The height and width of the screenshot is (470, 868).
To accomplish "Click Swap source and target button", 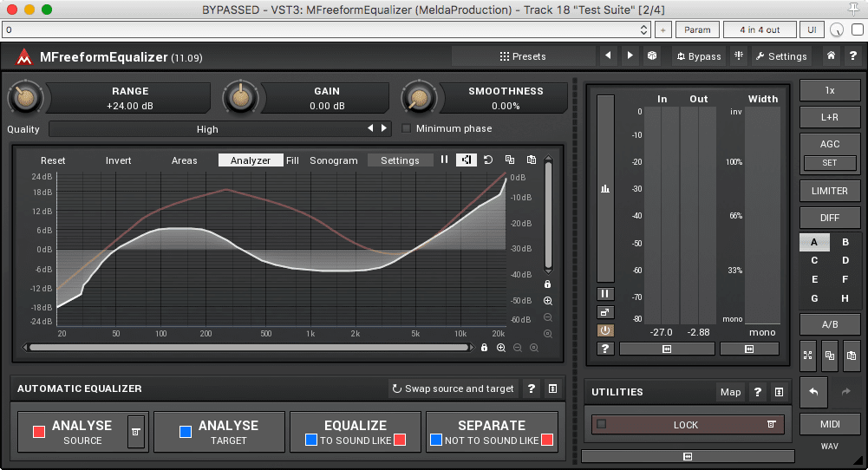I will point(453,389).
